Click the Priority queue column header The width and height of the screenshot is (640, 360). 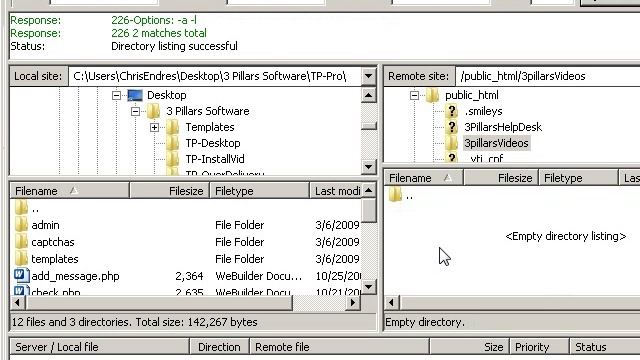pyautogui.click(x=539, y=347)
